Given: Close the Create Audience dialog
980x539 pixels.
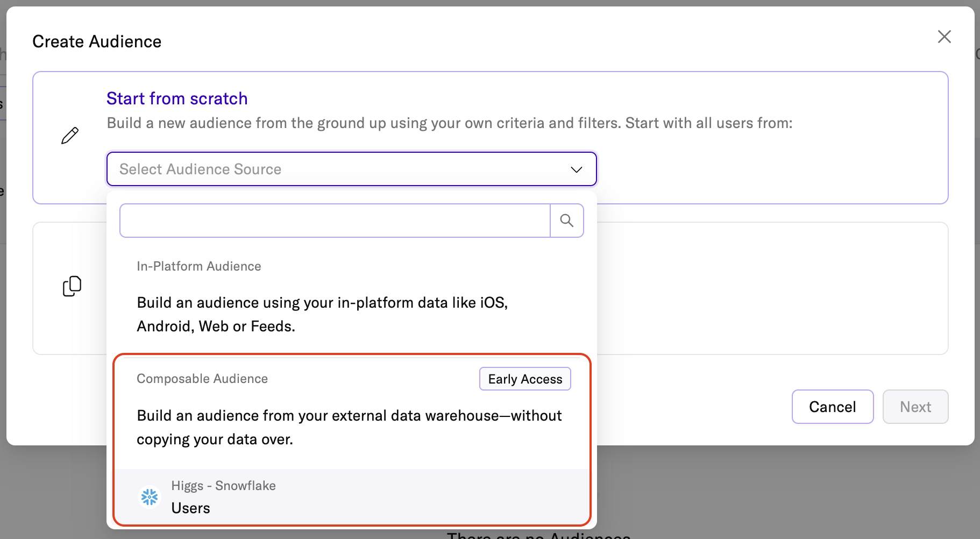Looking at the screenshot, I should pos(944,37).
